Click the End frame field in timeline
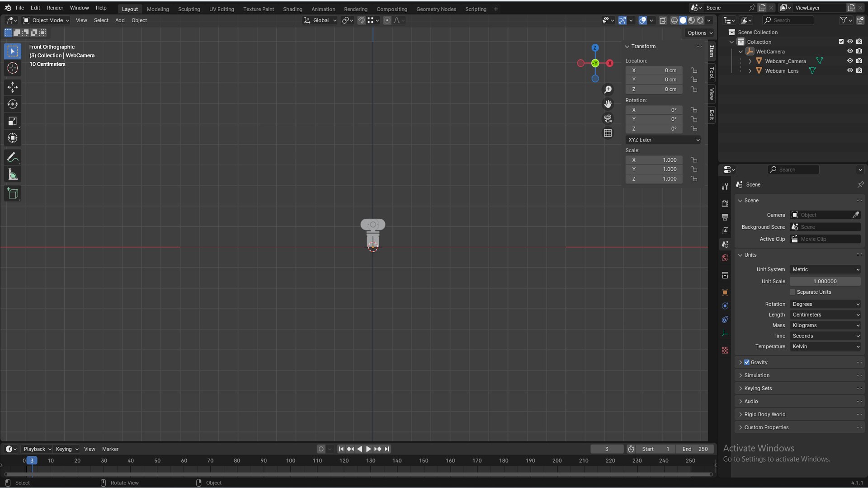 click(x=695, y=449)
